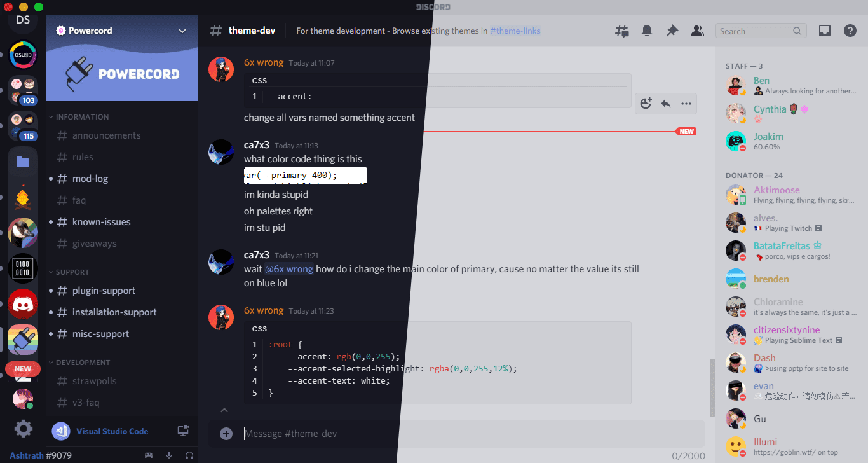Image resolution: width=868 pixels, height=463 pixels.
Task: Click Dash's avatar in member list
Action: click(736, 363)
